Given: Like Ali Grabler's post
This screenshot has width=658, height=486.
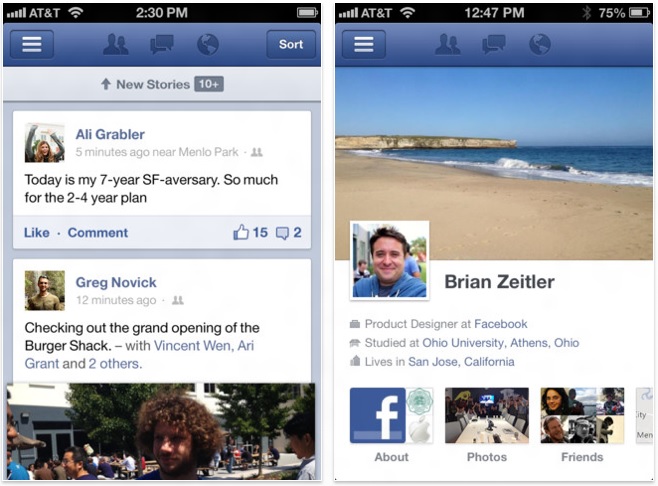Looking at the screenshot, I should click(x=37, y=233).
